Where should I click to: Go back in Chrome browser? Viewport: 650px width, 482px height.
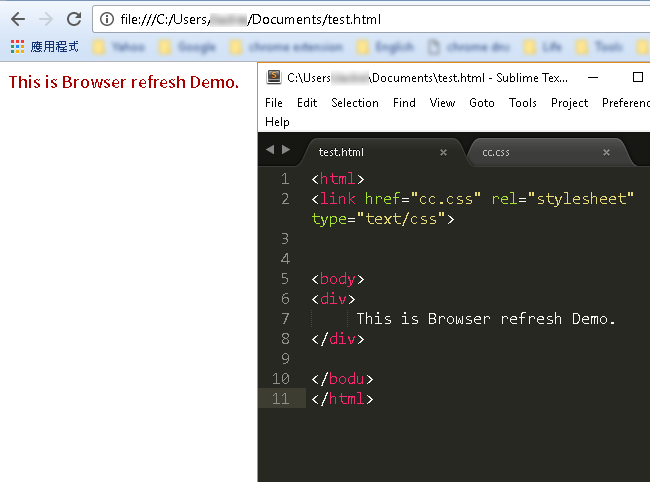(x=18, y=19)
